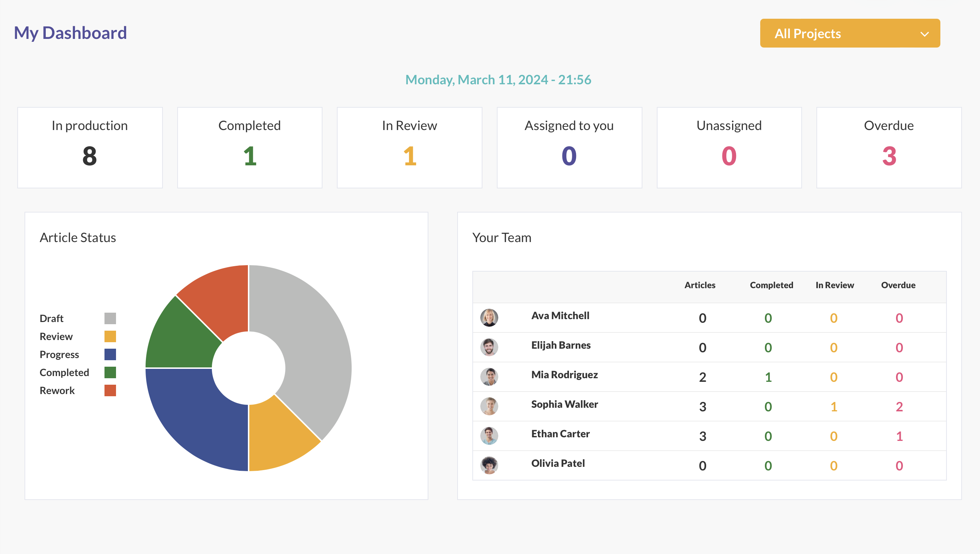Open the All Projects dropdown
This screenshot has width=980, height=554.
pos(850,33)
